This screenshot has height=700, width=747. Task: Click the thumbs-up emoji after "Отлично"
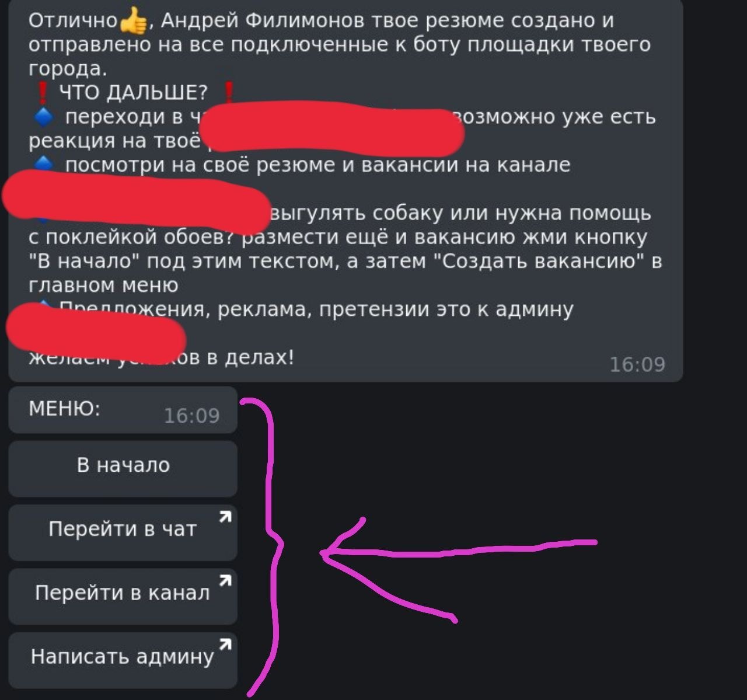pyautogui.click(x=134, y=21)
